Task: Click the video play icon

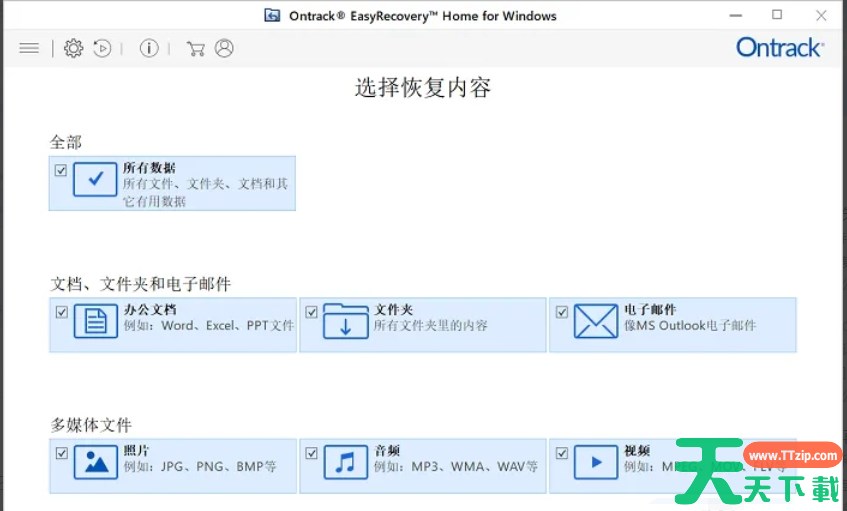Action: point(596,462)
